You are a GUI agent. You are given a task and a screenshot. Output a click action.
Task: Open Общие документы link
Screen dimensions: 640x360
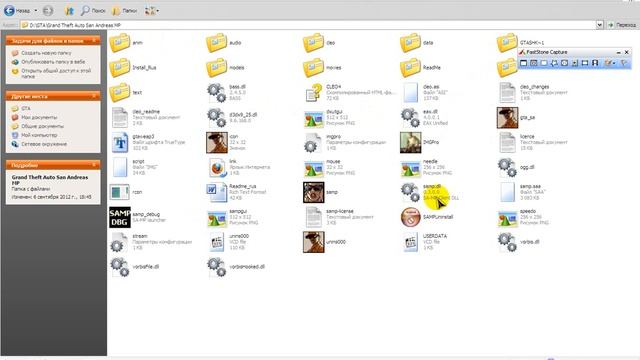point(42,126)
